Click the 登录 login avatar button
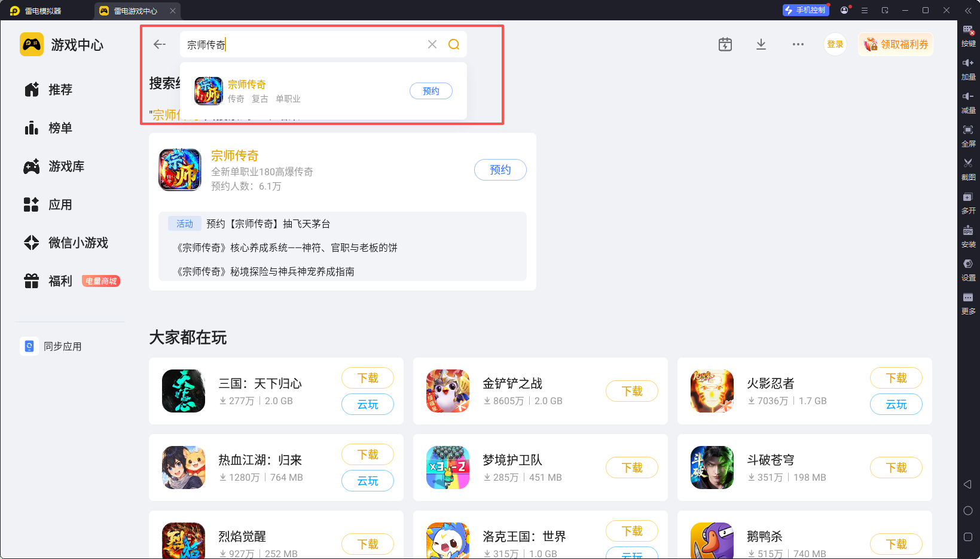Image resolution: width=980 pixels, height=559 pixels. pos(835,44)
